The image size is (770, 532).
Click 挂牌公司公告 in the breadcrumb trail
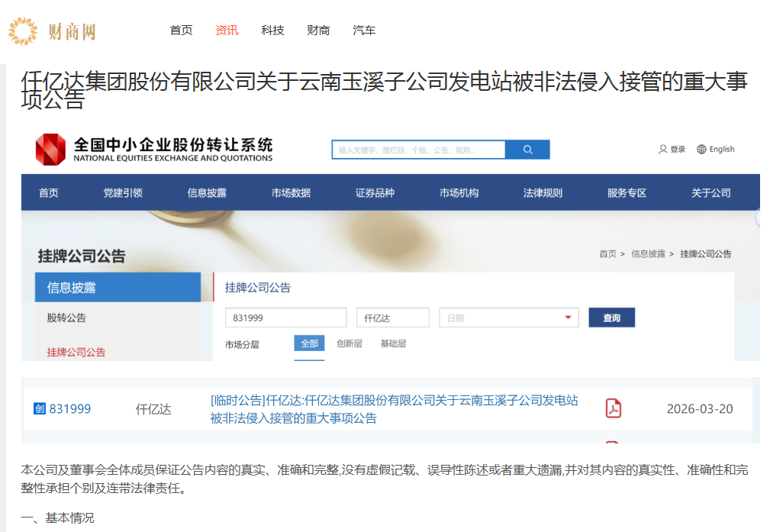click(x=706, y=253)
